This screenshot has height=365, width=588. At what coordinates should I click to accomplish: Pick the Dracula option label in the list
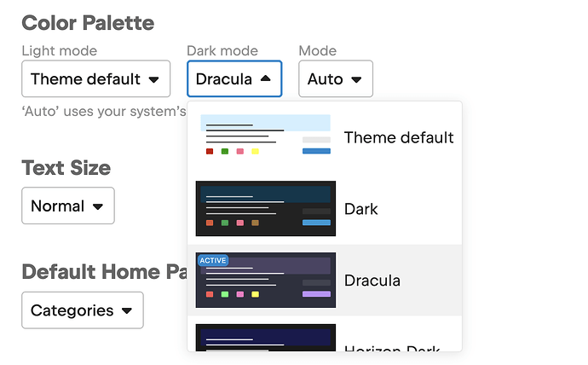tap(372, 281)
